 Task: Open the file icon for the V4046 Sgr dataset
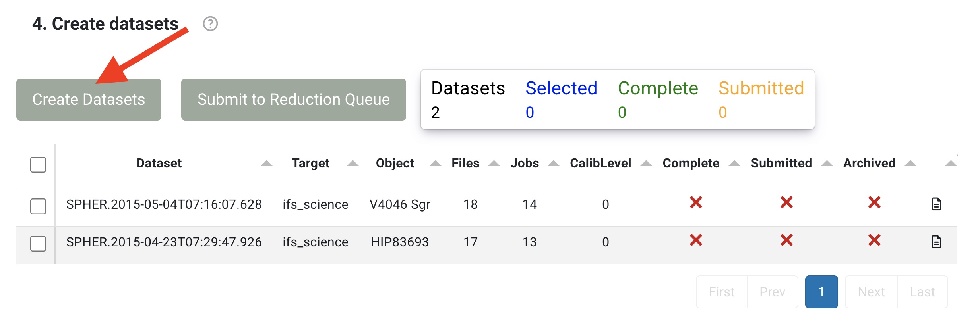[936, 204]
